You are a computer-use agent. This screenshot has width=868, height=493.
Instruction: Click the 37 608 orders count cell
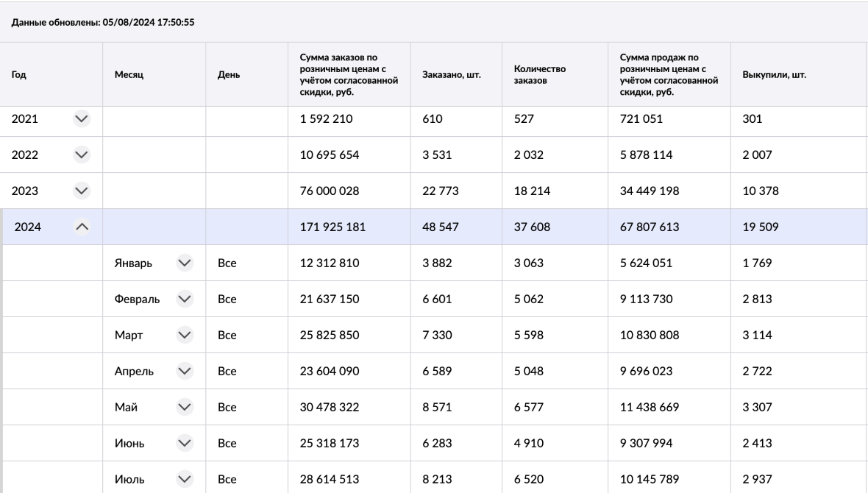coord(555,227)
